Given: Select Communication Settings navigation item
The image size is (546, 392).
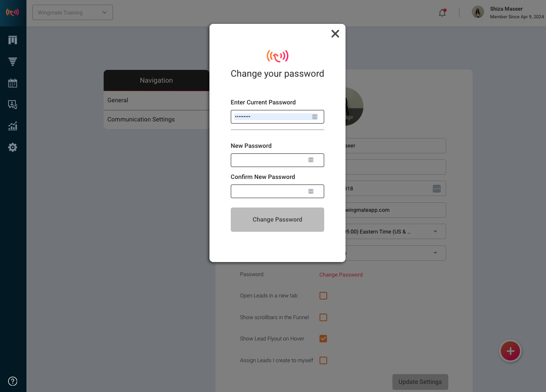Looking at the screenshot, I should pyautogui.click(x=157, y=120).
